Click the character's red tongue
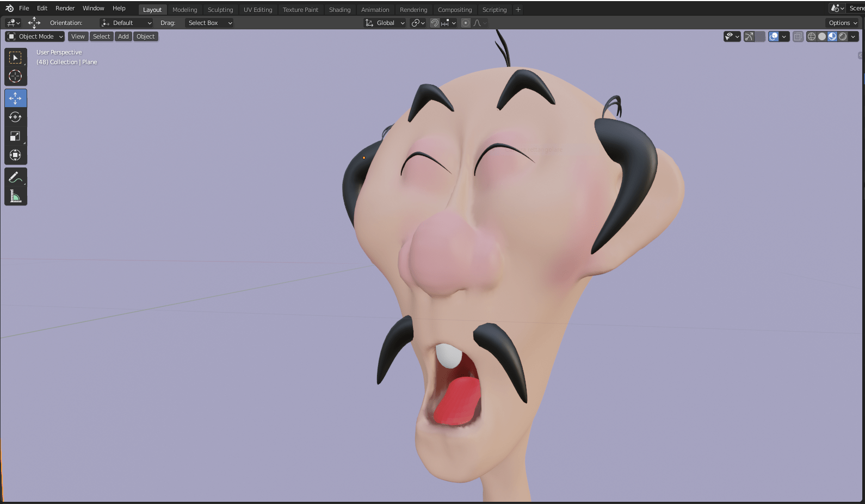This screenshot has height=504, width=865. point(458,401)
